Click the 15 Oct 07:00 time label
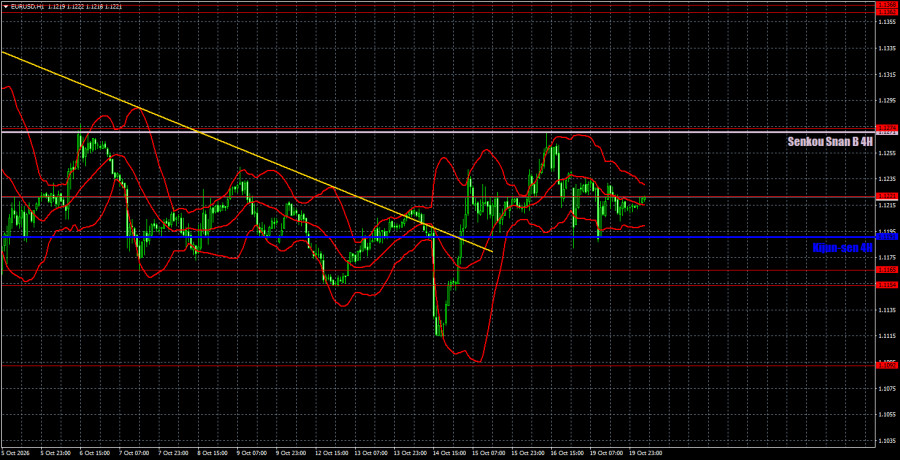This screenshot has width=900, height=460. click(487, 453)
